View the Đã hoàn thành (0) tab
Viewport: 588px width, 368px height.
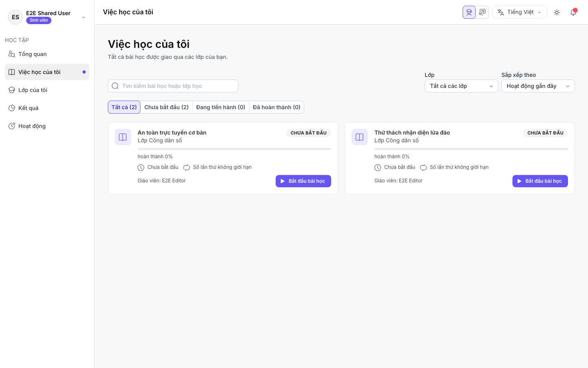276,107
